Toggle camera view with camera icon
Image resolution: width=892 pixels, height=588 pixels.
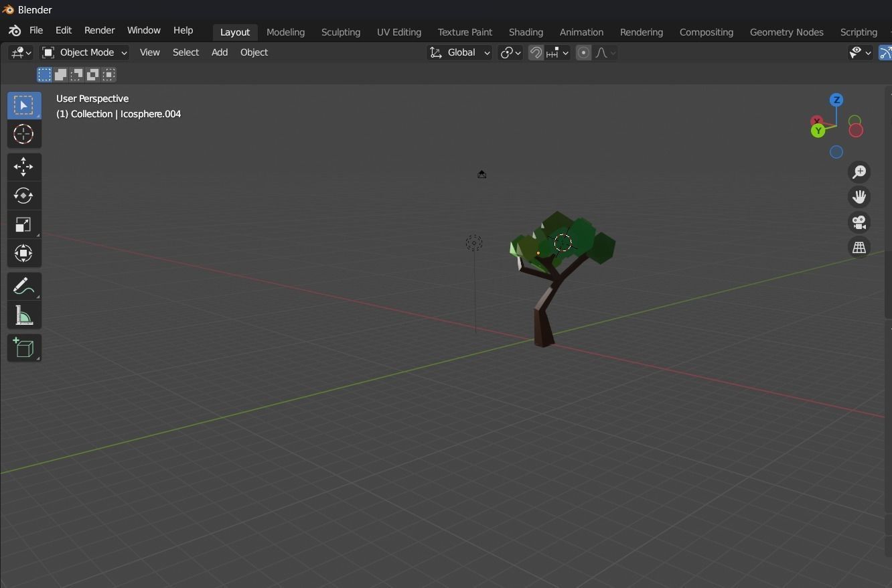[859, 222]
